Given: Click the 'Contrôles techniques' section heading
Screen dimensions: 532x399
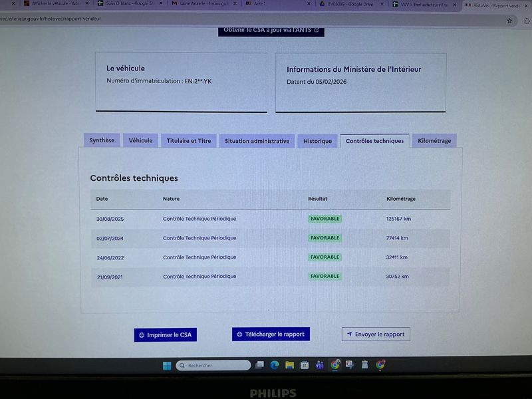Looking at the screenshot, I should click(x=134, y=178).
